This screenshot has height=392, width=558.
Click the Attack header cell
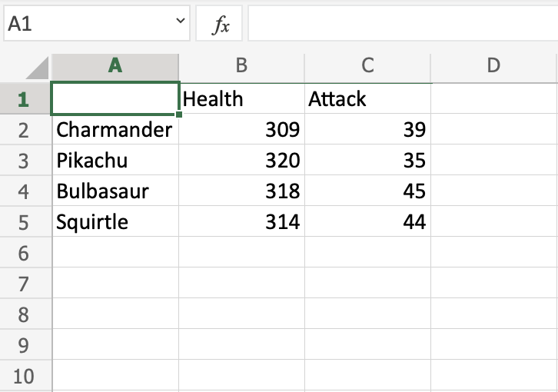click(x=367, y=99)
